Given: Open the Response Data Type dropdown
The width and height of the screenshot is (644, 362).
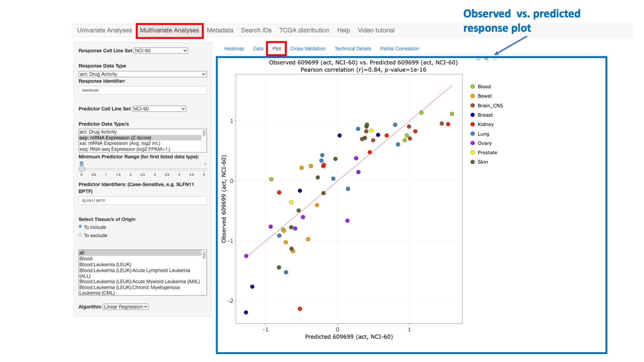Looking at the screenshot, I should tap(142, 74).
